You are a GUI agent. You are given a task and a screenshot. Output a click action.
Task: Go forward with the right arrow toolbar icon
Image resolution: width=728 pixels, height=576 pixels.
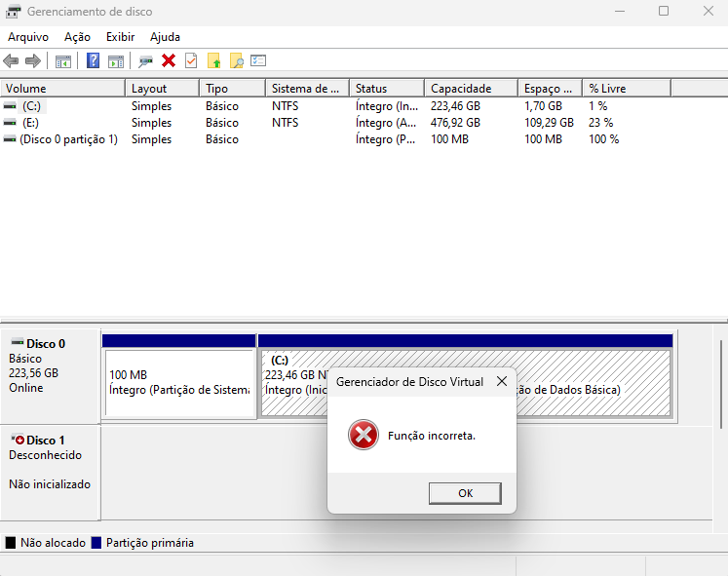pyautogui.click(x=33, y=60)
